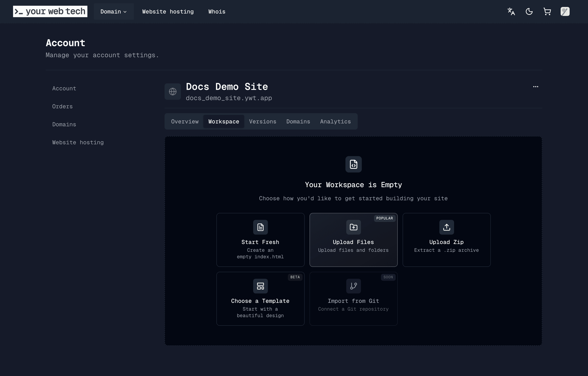Click the POPULAR badge
588x376 pixels.
click(x=385, y=218)
